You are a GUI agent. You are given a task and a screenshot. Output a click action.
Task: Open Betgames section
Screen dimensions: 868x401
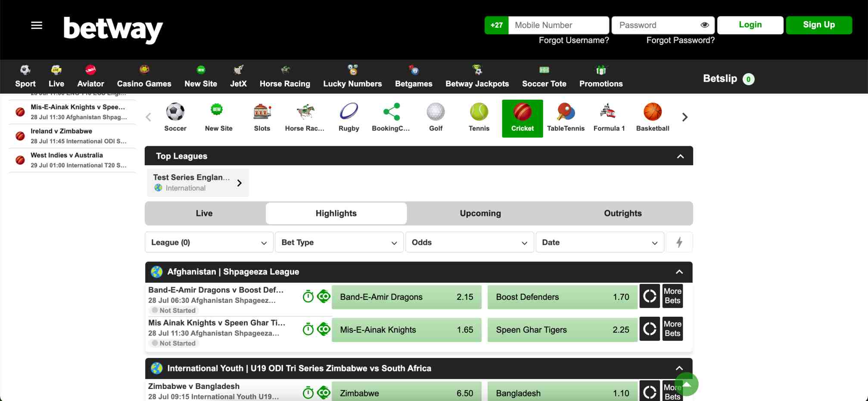point(414,76)
